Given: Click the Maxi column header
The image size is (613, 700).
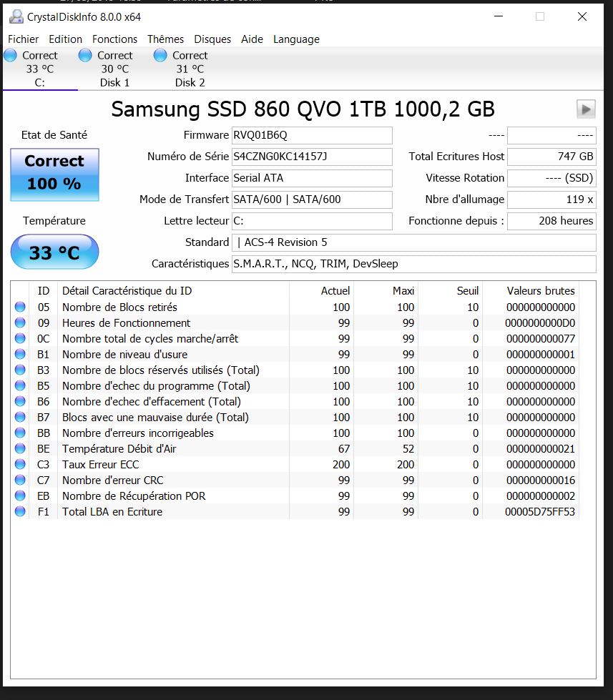Looking at the screenshot, I should (x=386, y=291).
